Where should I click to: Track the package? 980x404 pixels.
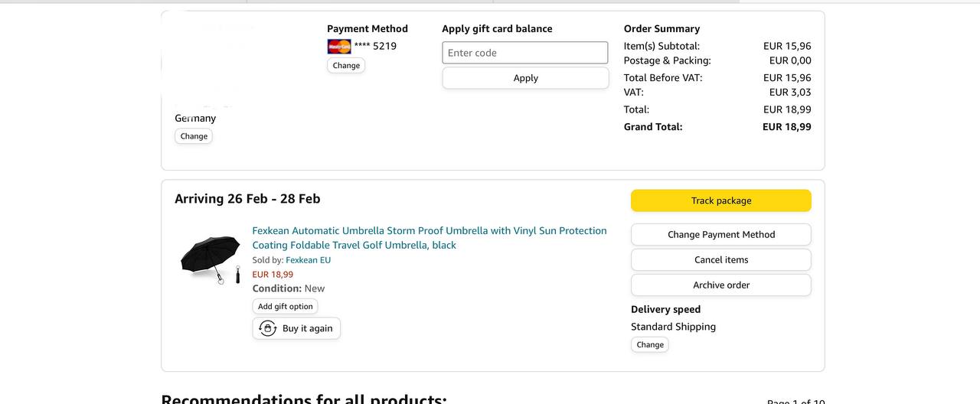click(x=720, y=200)
